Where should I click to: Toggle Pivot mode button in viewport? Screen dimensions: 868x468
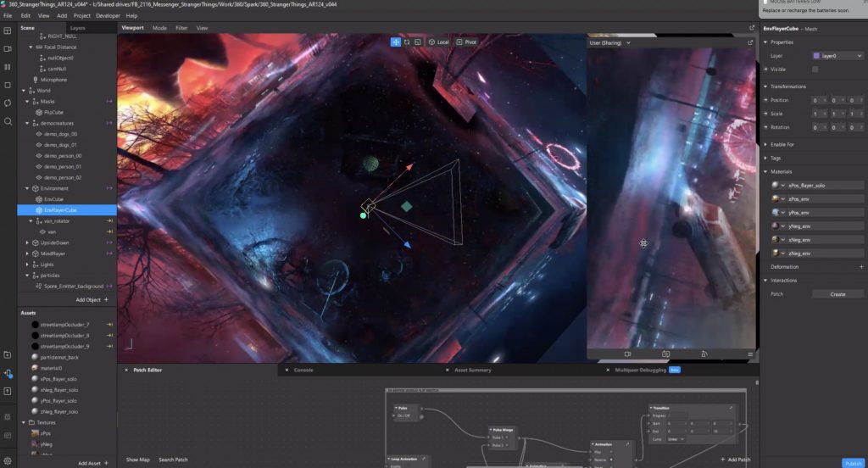(466, 42)
